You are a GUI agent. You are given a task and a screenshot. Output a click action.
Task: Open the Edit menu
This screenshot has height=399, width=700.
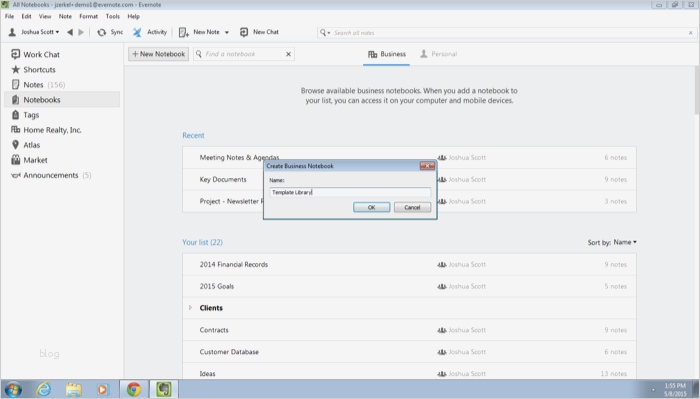pyautogui.click(x=26, y=16)
